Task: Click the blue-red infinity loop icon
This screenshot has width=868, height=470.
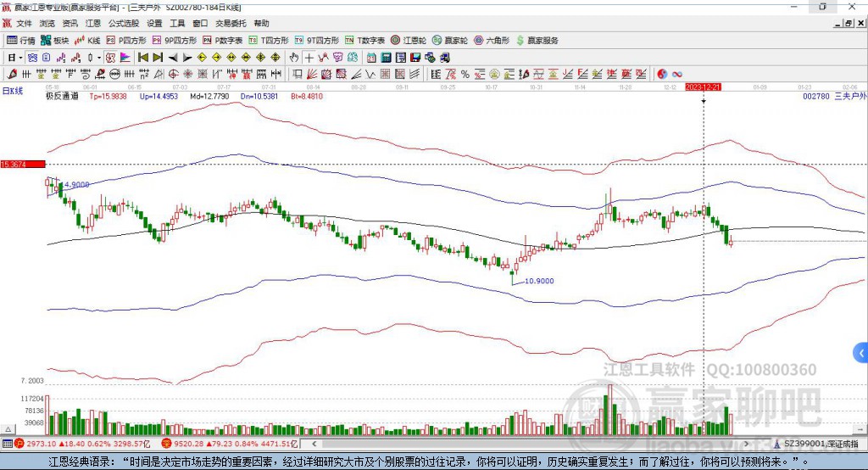Action: coord(677,75)
